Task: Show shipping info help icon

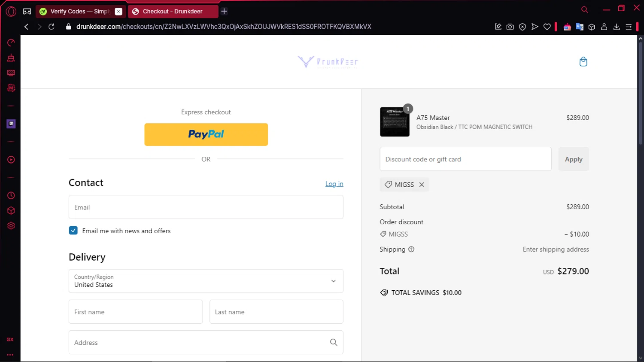Action: coord(411,249)
